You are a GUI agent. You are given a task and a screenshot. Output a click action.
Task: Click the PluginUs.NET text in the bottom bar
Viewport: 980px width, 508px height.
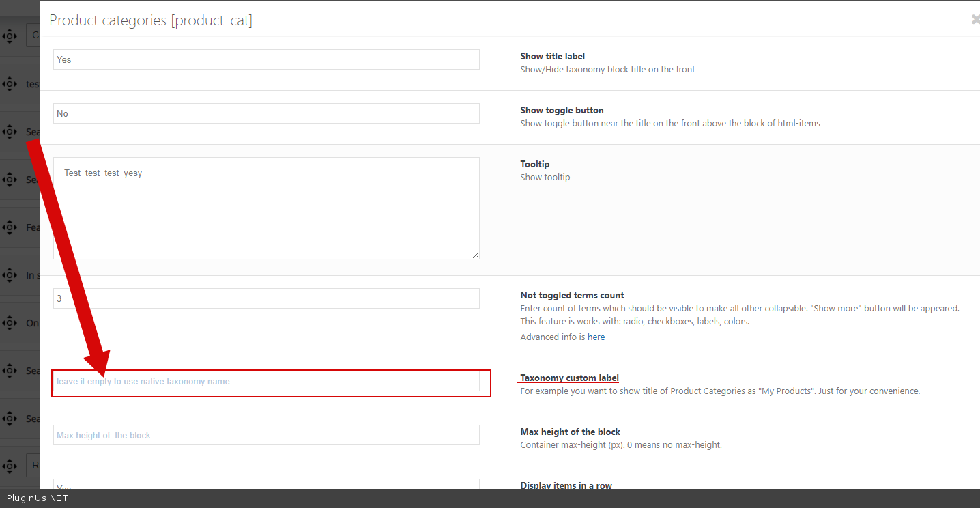coord(37,498)
